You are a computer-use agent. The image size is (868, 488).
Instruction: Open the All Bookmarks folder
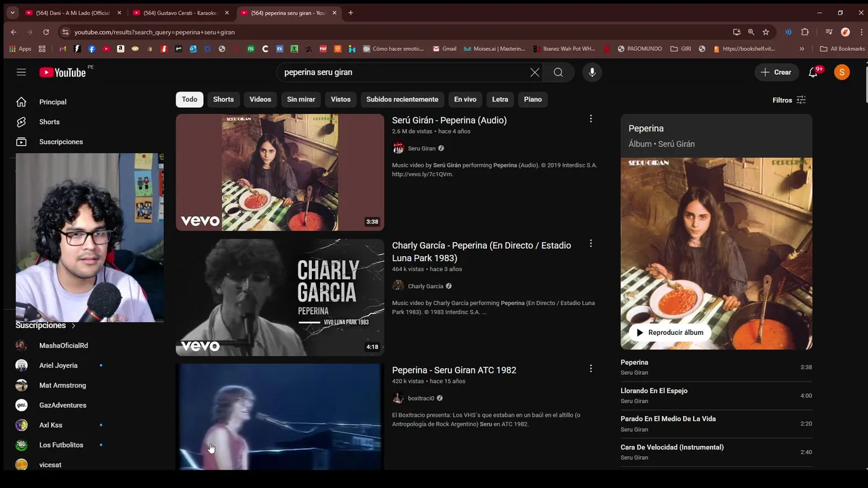tap(842, 49)
